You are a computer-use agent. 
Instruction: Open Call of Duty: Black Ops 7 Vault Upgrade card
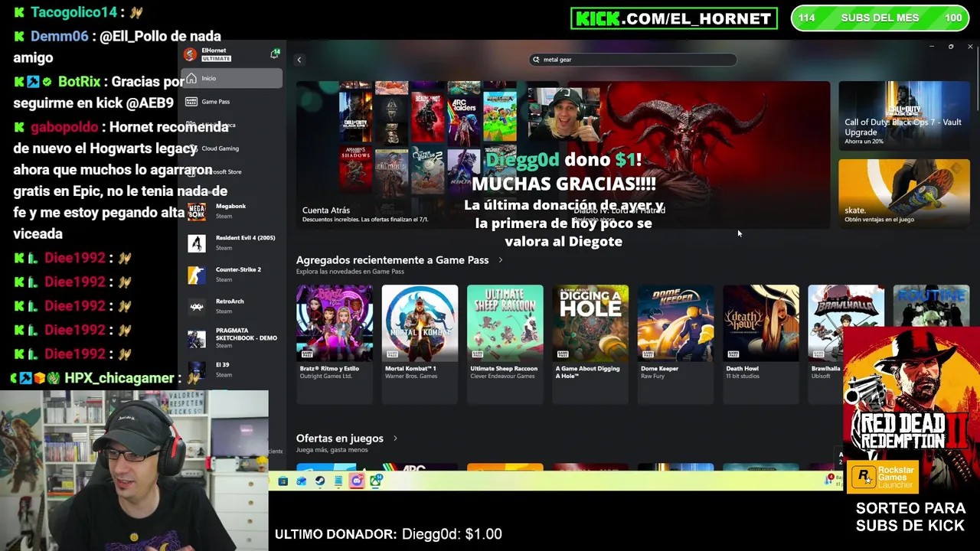click(903, 116)
